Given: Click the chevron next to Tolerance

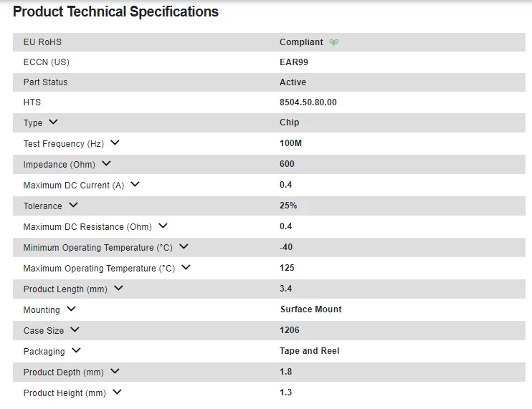Looking at the screenshot, I should 73,206.
